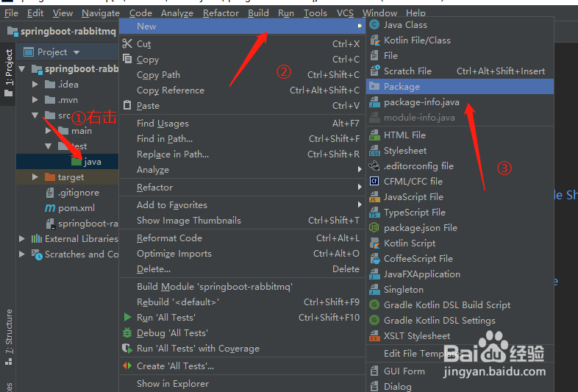The height and width of the screenshot is (392, 578).
Task: Click the HTML File icon
Action: pyautogui.click(x=374, y=135)
